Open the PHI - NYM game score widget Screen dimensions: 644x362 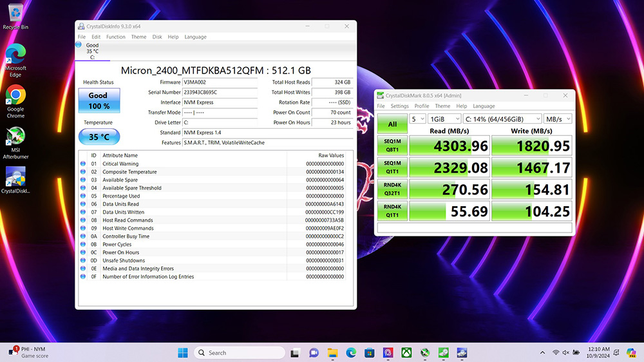pyautogui.click(x=28, y=352)
